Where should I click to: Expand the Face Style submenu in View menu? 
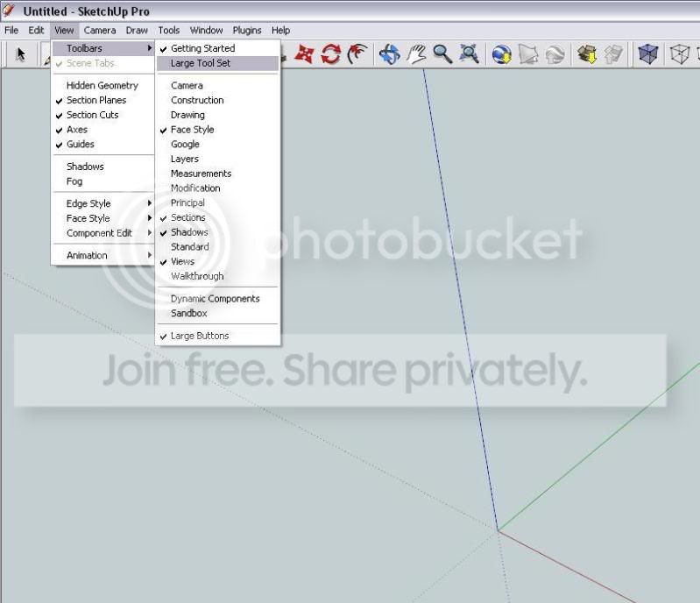103,218
